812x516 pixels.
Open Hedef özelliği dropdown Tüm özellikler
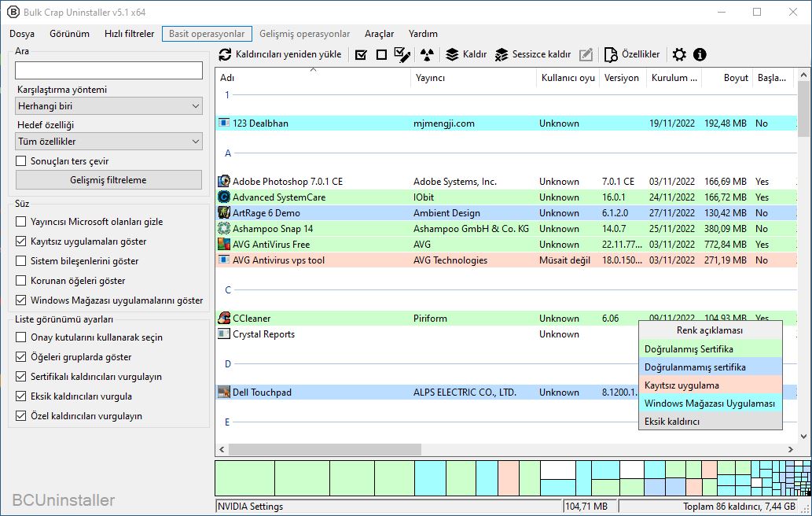point(108,142)
